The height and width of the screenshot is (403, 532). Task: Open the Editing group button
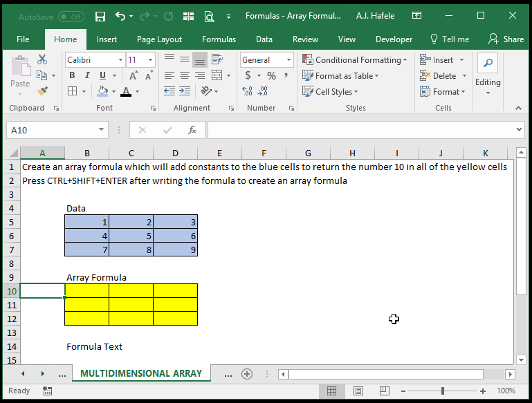[488, 75]
